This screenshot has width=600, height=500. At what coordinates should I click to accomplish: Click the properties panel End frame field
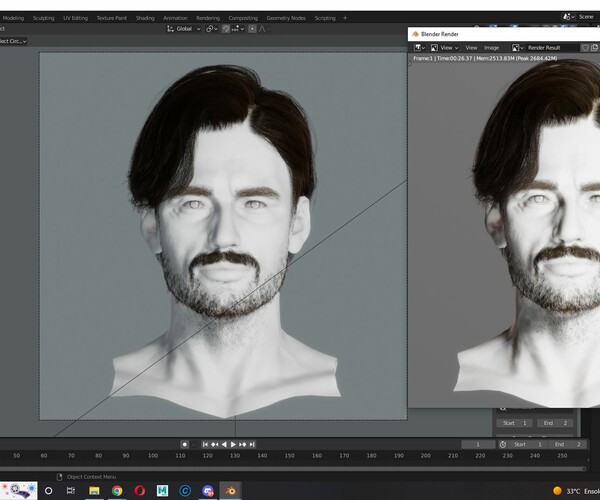coord(555,423)
